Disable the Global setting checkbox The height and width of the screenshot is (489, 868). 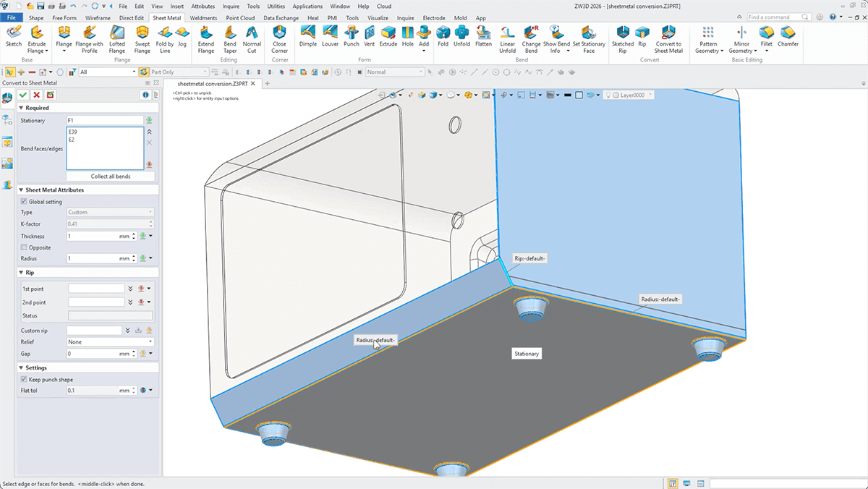pos(24,202)
